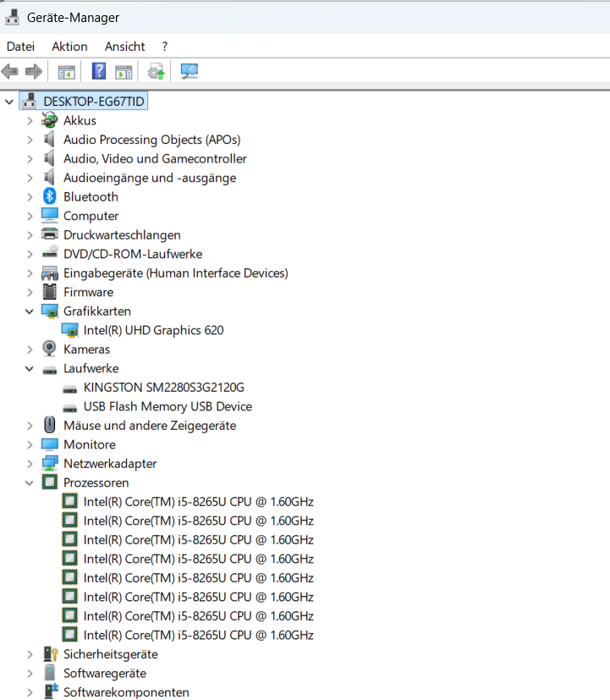
Task: Select the Softwaregeräte label
Action: pos(105,673)
